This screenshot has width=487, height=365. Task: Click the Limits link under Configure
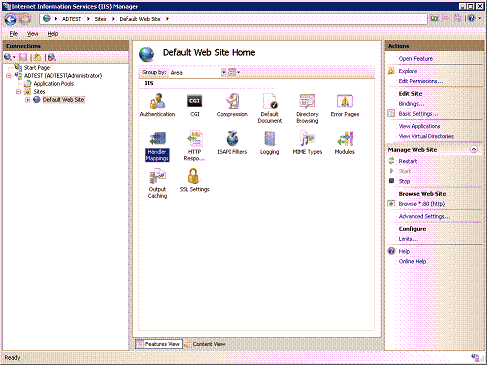408,239
